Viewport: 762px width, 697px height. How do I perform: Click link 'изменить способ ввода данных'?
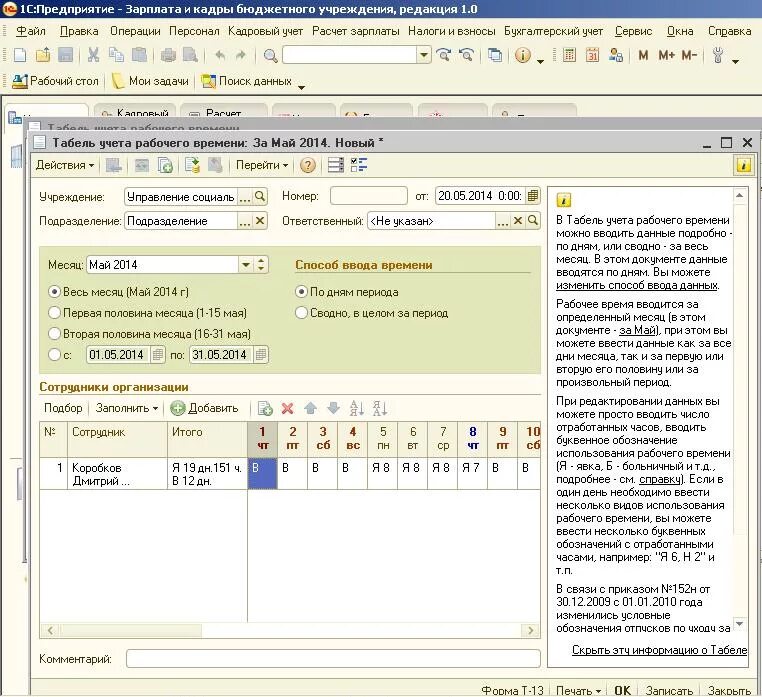[637, 285]
